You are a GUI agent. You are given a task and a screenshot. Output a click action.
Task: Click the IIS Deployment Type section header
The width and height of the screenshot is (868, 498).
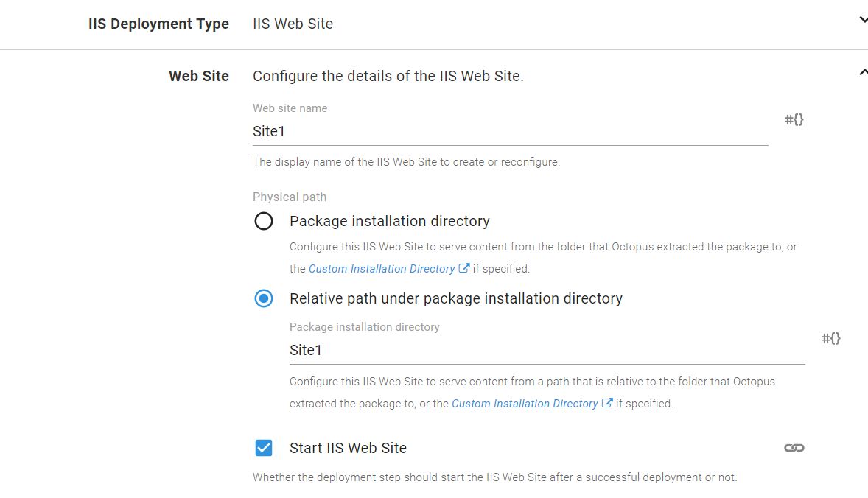coord(158,24)
